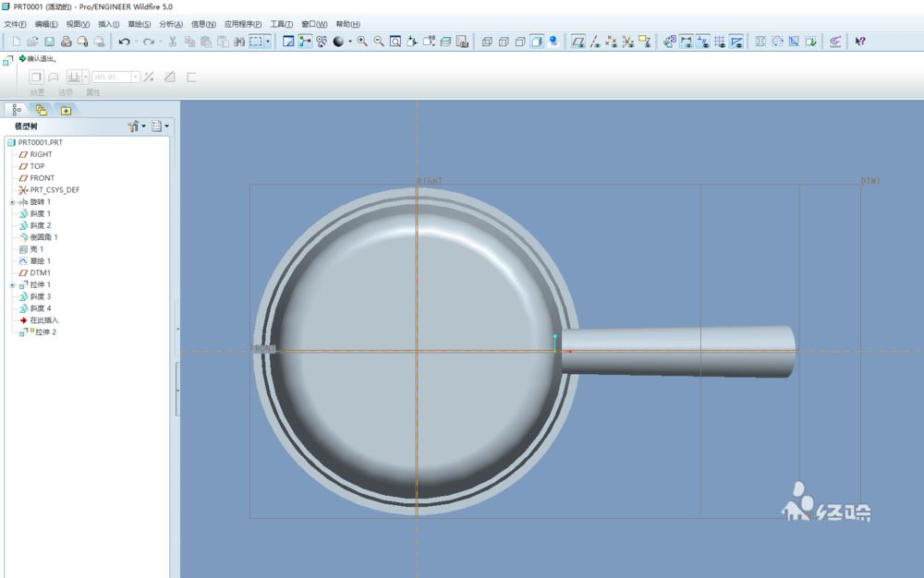Viewport: 924px width, 578px height.
Task: Open 插入(I) menu
Action: pyautogui.click(x=108, y=24)
